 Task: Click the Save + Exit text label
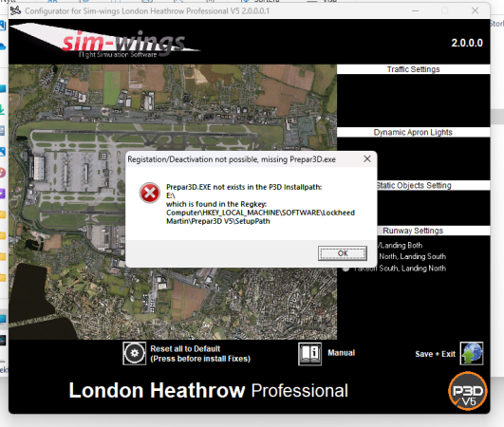click(436, 354)
